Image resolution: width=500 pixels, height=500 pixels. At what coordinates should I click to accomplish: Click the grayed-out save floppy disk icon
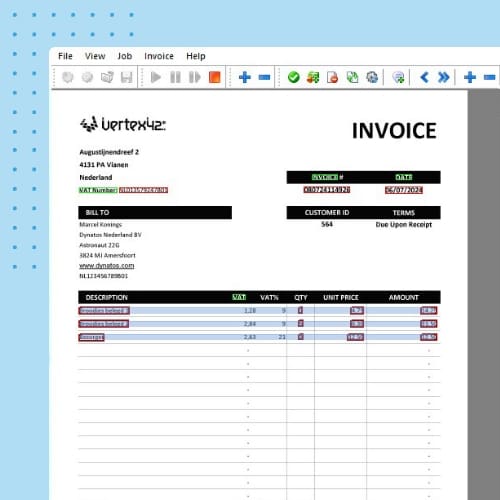tap(127, 77)
